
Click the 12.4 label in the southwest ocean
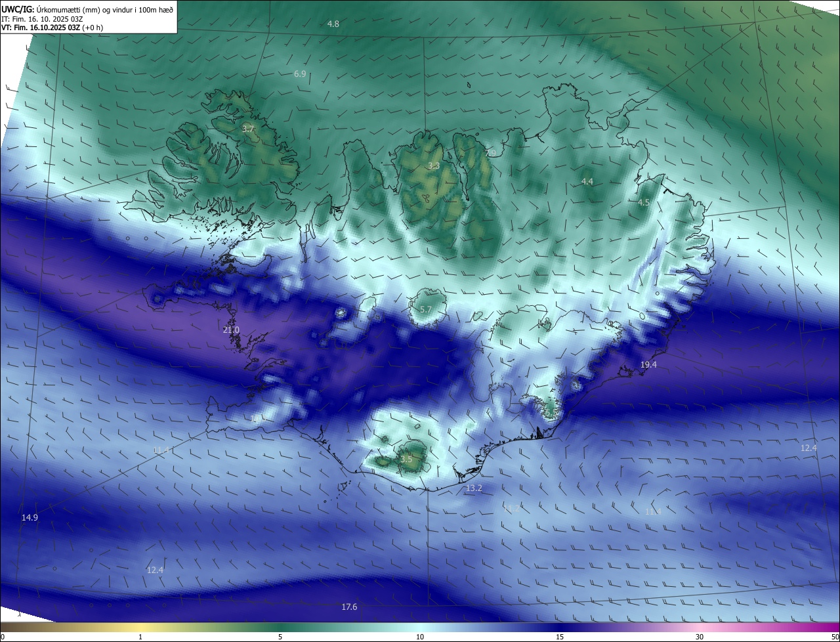(155, 570)
